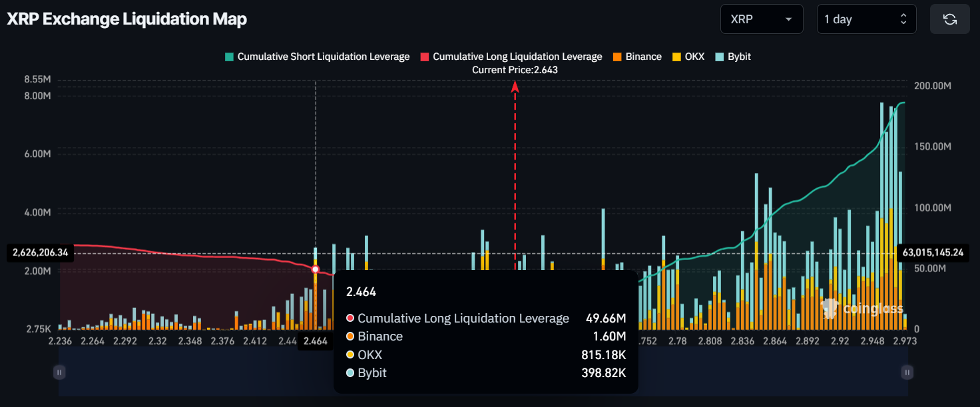Click the red marker dot at 2.464
This screenshot has height=407, width=980.
point(316,269)
